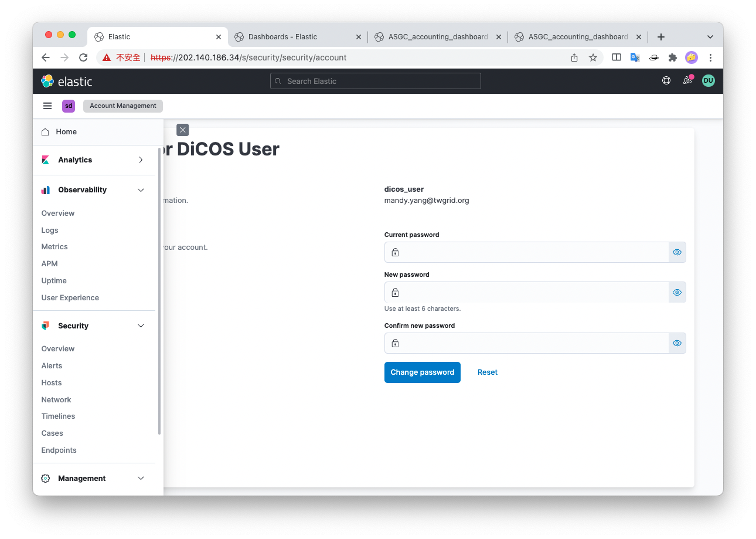Click the Reset link
This screenshot has height=539, width=756.
pos(488,372)
